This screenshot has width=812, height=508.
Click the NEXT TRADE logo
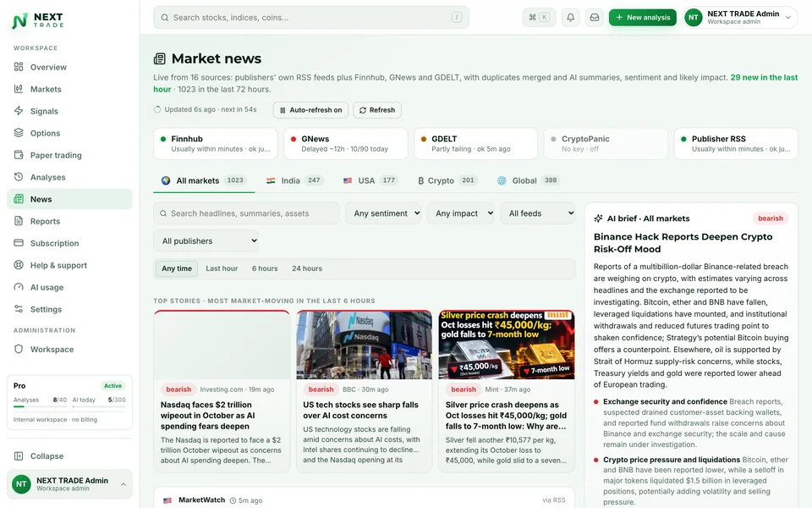(x=38, y=20)
